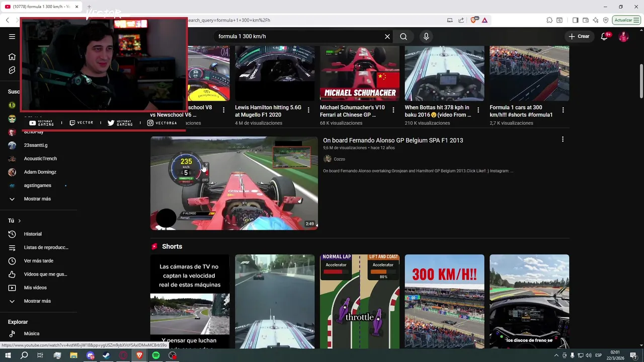The width and height of the screenshot is (644, 362).
Task: Open the Brave Wallet icon
Action: coord(586,20)
